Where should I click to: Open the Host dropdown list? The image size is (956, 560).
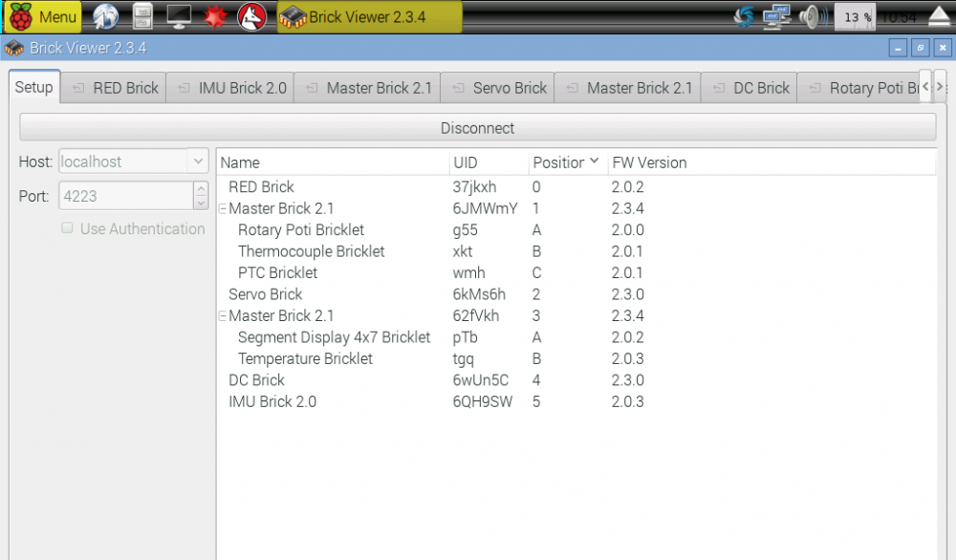[198, 161]
